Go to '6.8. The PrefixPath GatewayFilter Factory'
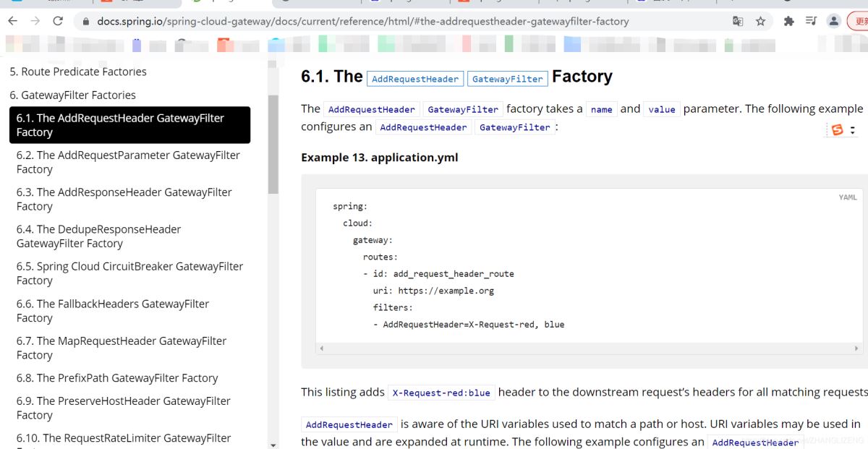The width and height of the screenshot is (868, 449). click(x=117, y=378)
